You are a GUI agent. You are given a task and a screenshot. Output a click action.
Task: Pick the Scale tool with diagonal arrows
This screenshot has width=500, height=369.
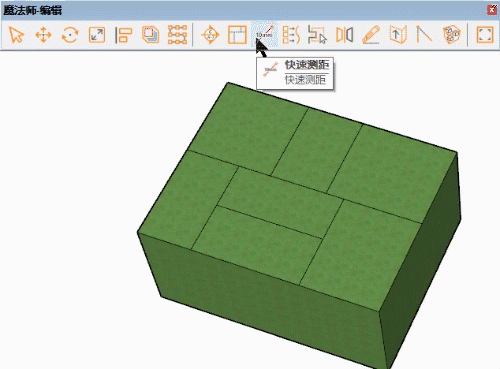(x=97, y=35)
